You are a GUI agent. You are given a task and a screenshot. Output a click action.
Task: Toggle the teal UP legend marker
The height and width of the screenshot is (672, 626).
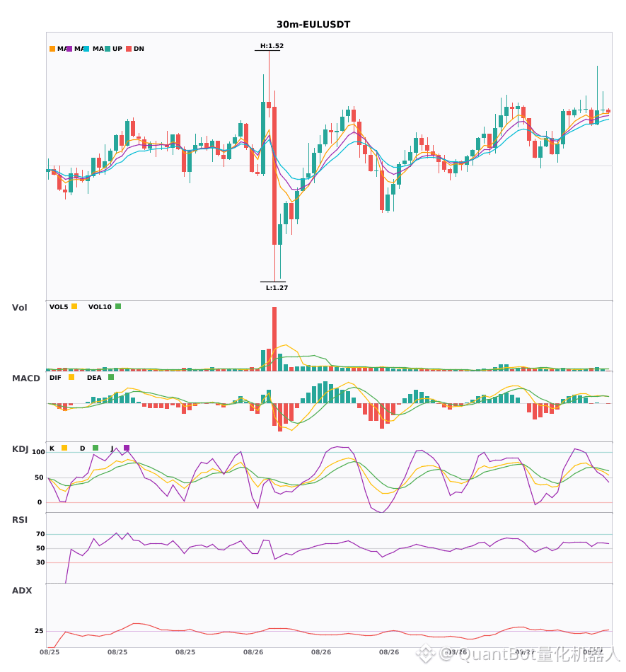108,49
